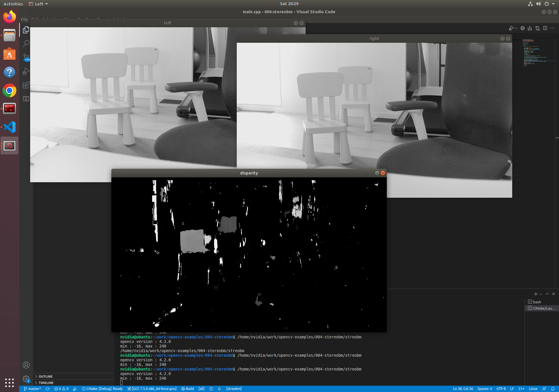Click the status bar debug bug icon
This screenshot has height=392, width=559.
point(211,389)
